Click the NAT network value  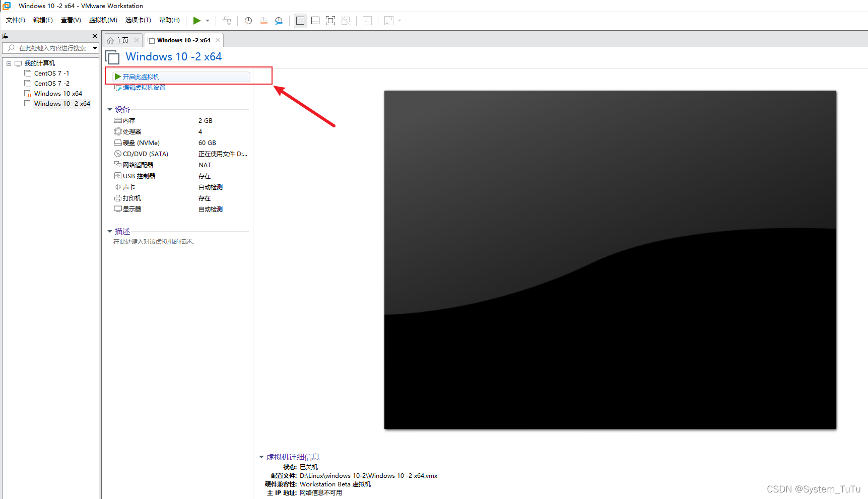(x=205, y=165)
